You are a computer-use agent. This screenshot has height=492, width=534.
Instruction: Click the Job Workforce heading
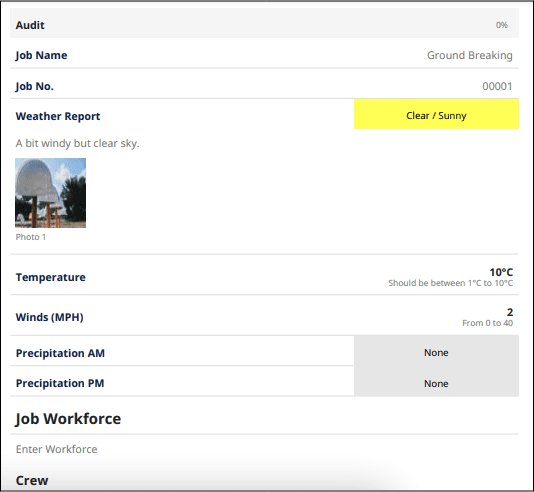68,419
